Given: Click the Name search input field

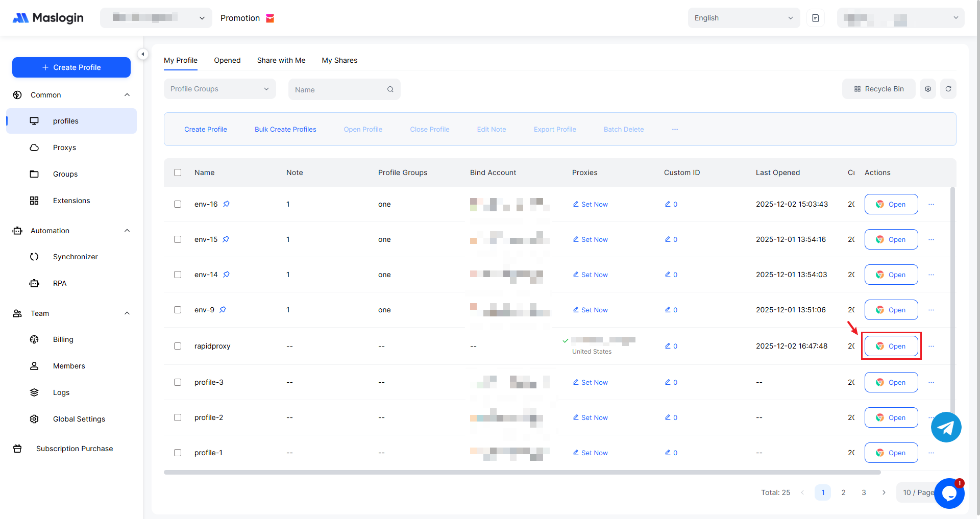Looking at the screenshot, I should [x=339, y=90].
